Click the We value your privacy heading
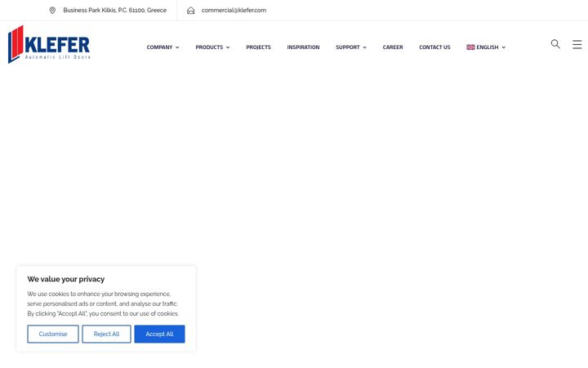Viewport: 588px width, 368px height. tap(65, 279)
